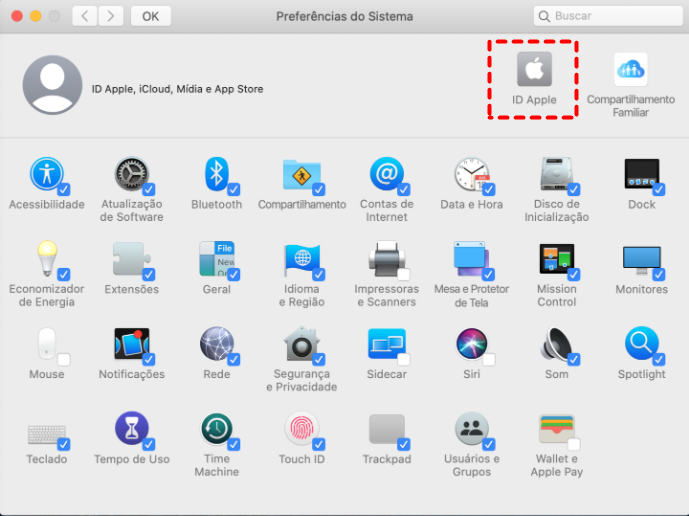
Task: Click ID Apple, iCloud, Mídia e App Store text
Action: click(x=177, y=89)
